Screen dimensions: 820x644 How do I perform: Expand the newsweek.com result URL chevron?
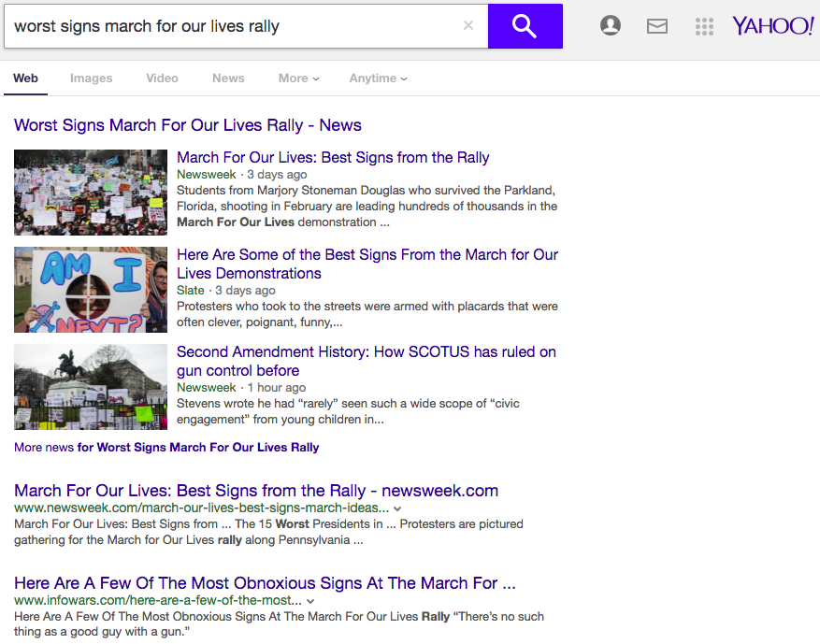click(397, 508)
